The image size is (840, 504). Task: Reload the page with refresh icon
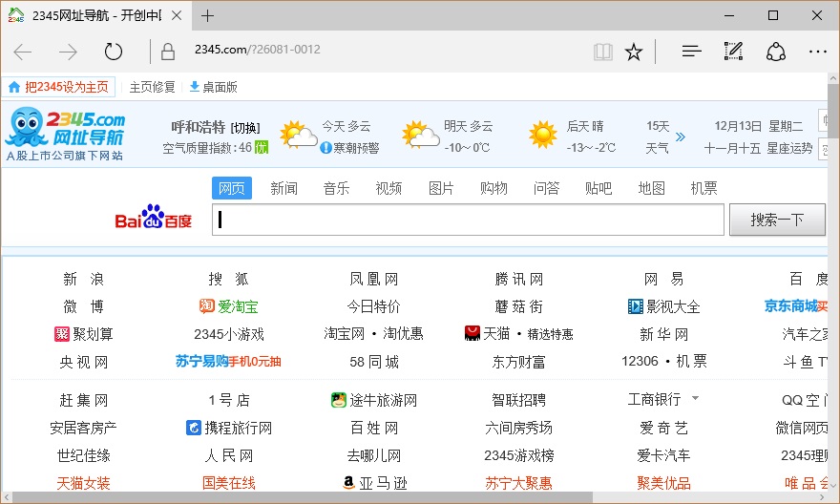pos(113,52)
